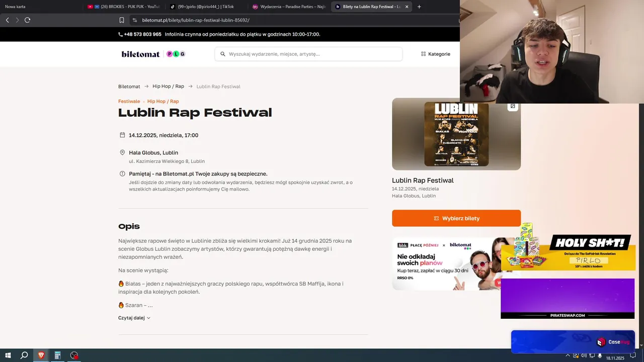Click the PIRATESWAP.COM banner
Image resolution: width=644 pixels, height=362 pixels.
[568, 298]
